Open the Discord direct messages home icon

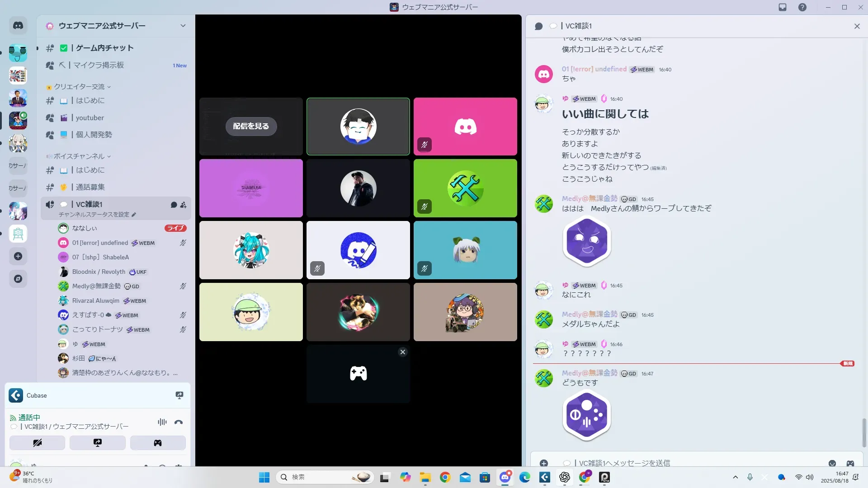click(x=18, y=26)
